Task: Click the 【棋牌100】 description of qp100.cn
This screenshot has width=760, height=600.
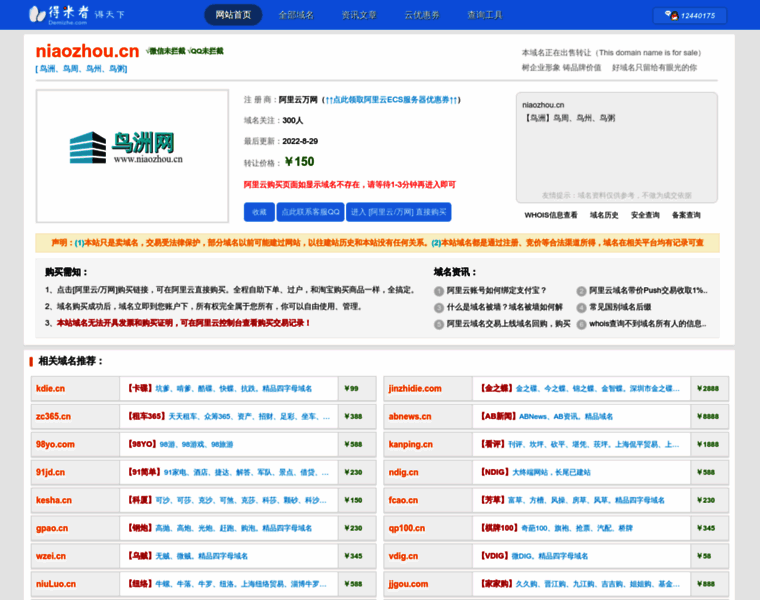Action: 556,528
